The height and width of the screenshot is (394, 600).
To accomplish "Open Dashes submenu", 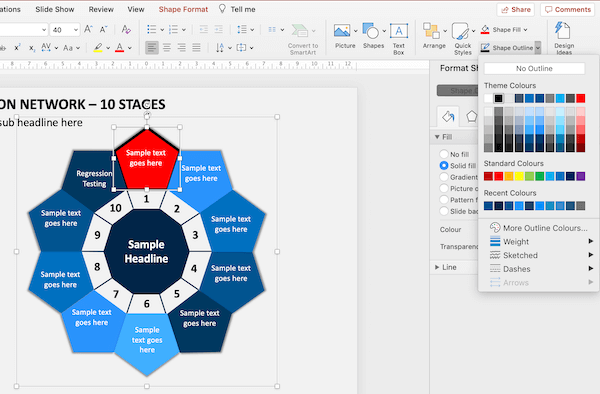I will tap(538, 269).
